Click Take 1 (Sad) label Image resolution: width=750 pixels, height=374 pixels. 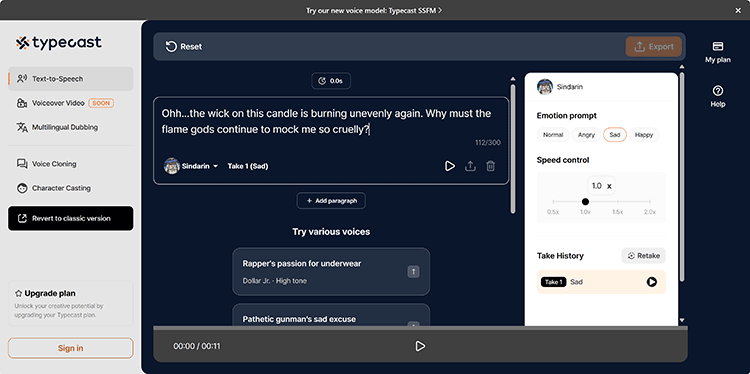[247, 166]
